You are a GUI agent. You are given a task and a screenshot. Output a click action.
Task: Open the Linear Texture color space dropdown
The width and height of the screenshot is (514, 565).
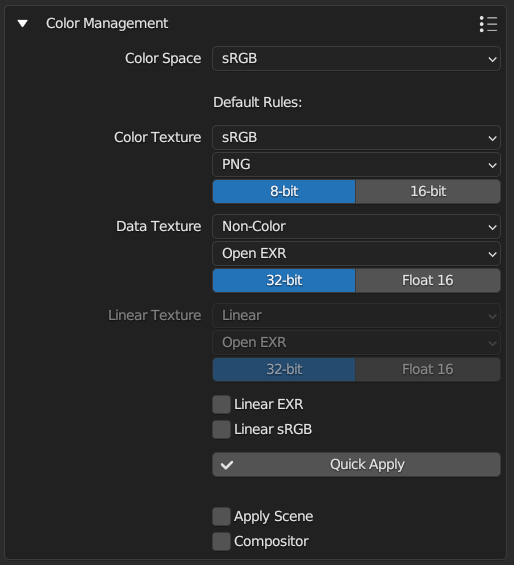coord(356,315)
